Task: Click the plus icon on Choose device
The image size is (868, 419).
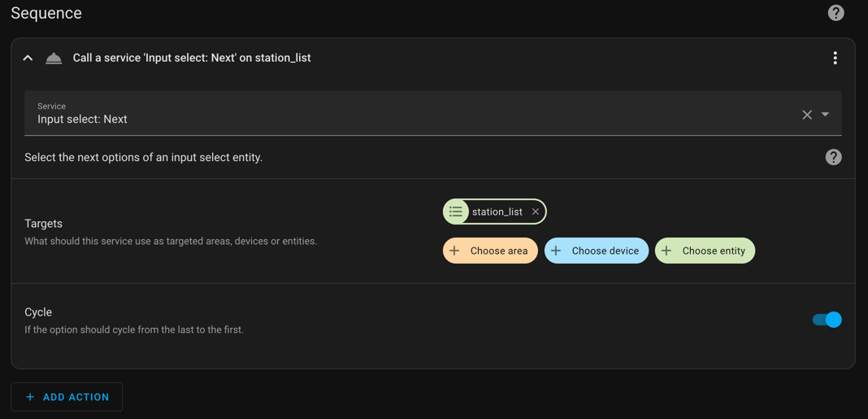Action: 557,251
